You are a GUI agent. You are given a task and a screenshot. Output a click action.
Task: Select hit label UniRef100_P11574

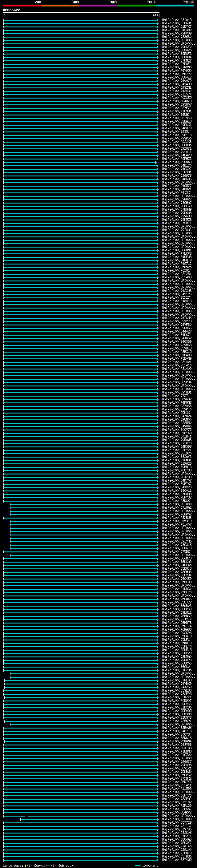177,95
